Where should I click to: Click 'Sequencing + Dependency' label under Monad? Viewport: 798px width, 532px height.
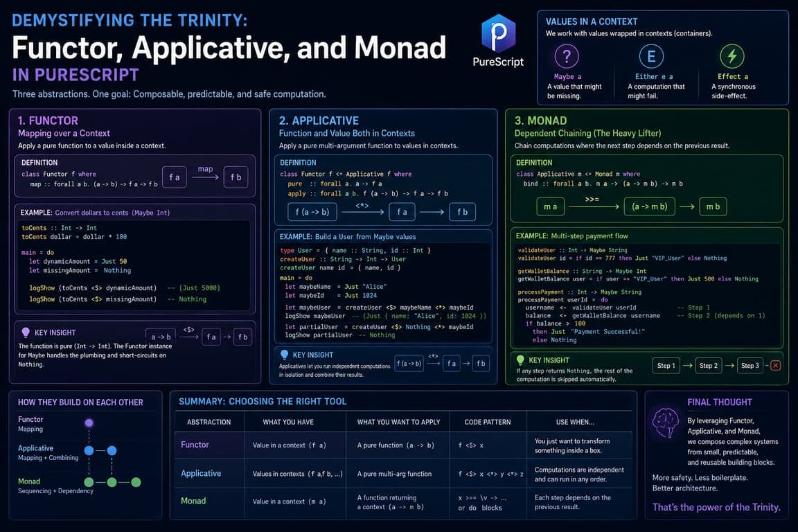click(55, 491)
